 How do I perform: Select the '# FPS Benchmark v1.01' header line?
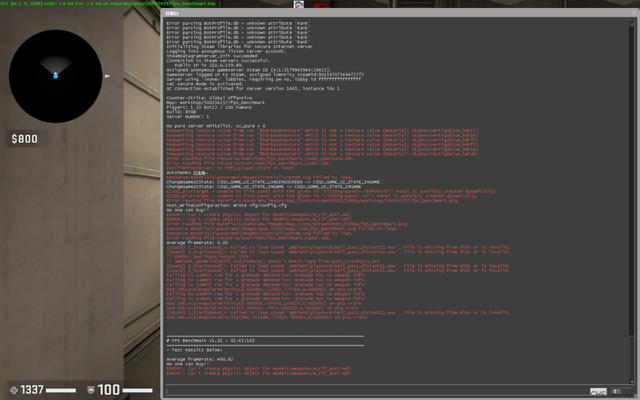[210, 340]
